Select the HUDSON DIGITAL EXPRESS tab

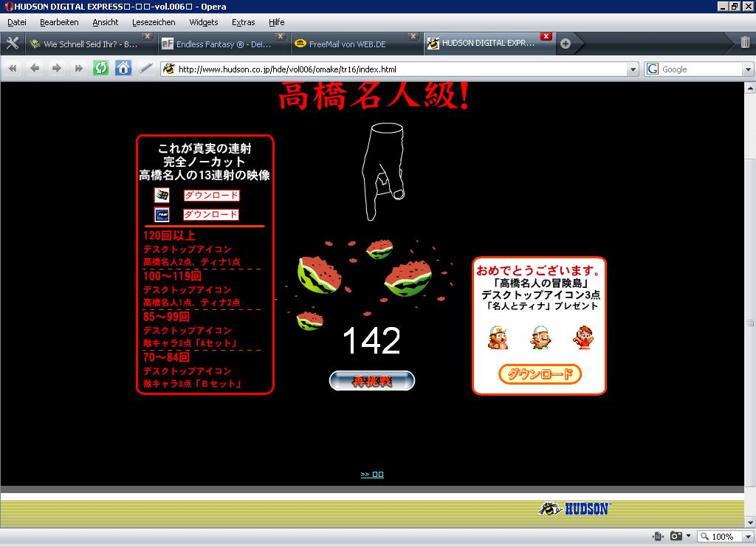click(x=488, y=44)
